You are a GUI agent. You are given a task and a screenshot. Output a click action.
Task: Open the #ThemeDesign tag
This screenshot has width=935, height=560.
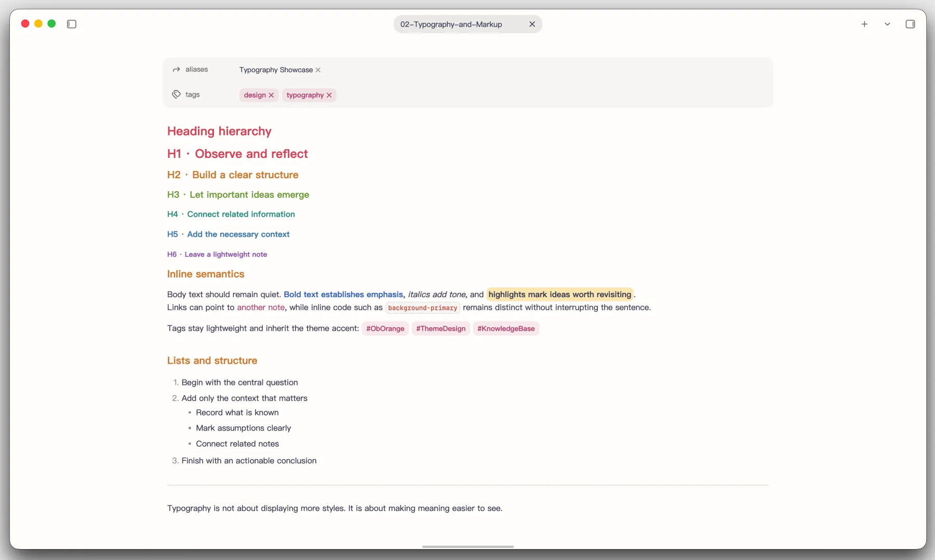click(x=440, y=328)
